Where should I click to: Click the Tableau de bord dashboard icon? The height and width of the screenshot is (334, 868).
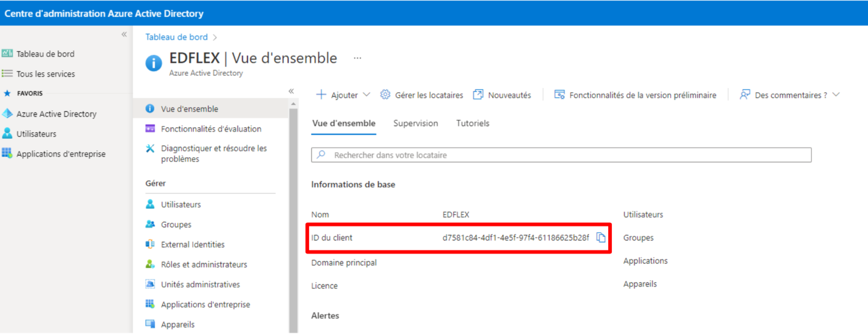tap(7, 53)
